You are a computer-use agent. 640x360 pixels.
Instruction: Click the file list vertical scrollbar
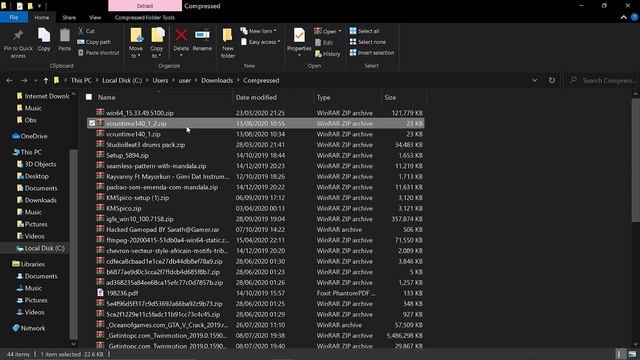click(x=636, y=160)
